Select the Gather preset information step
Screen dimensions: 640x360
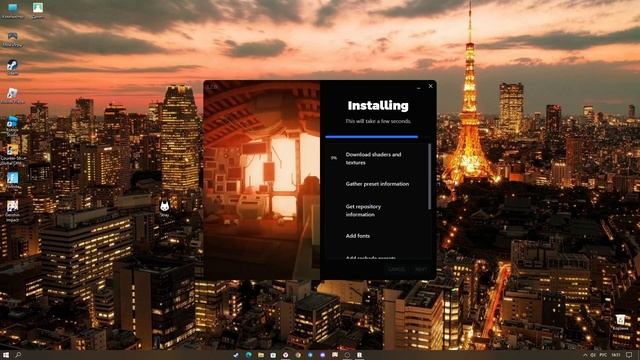point(378,184)
